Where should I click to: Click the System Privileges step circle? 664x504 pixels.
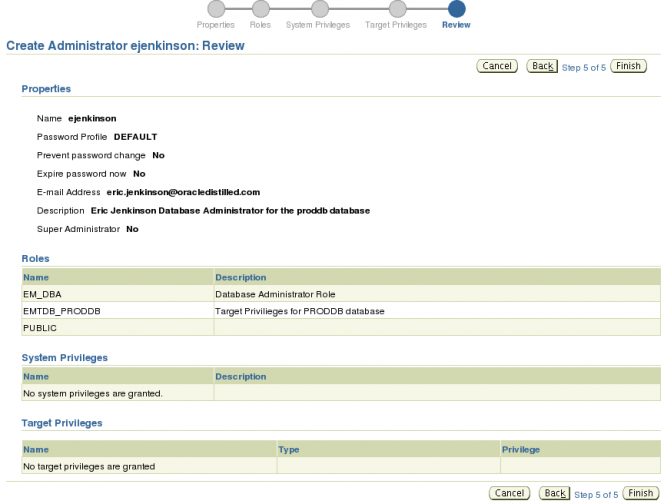[x=320, y=8]
